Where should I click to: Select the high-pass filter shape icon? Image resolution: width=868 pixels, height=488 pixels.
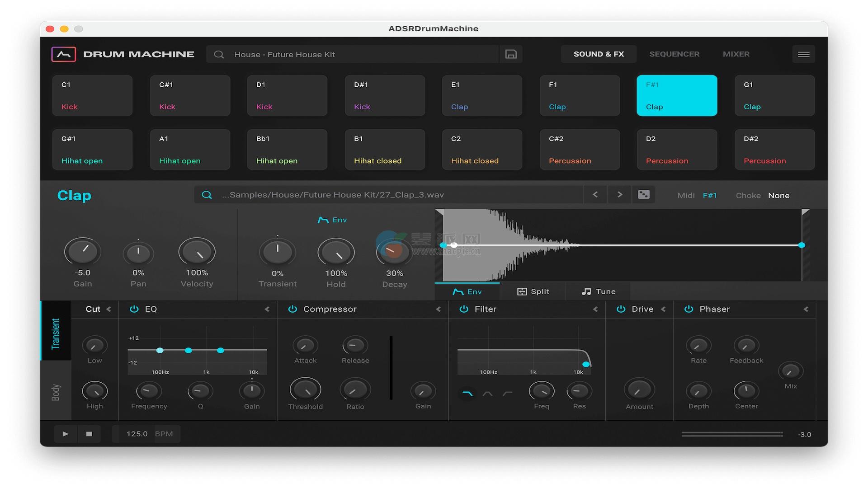click(507, 394)
